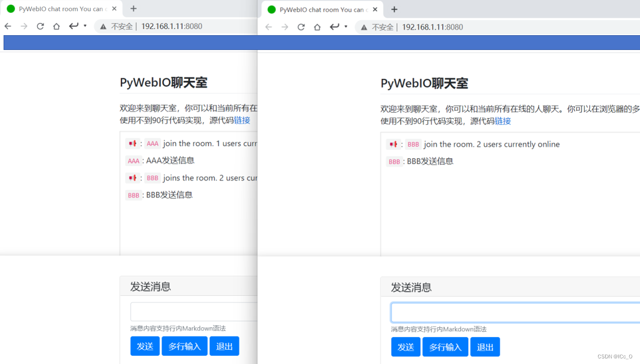The width and height of the screenshot is (640, 364).
Task: Click insecure warning icon in right browser
Action: tap(364, 28)
